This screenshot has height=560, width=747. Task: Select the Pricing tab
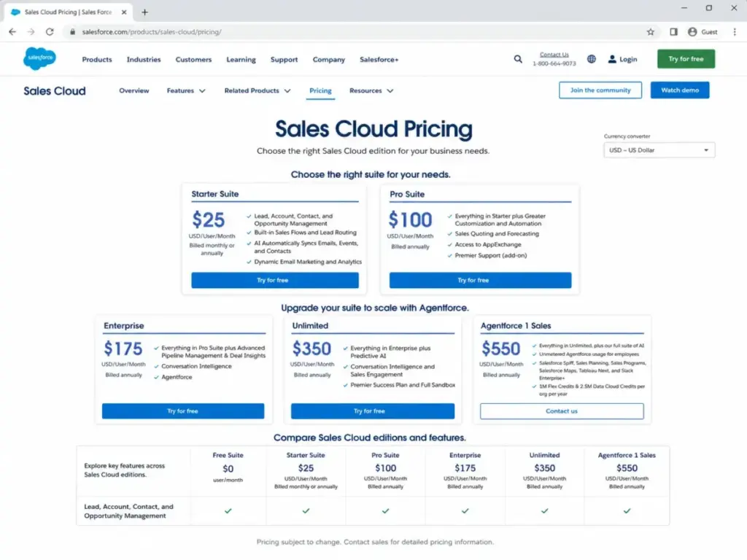[320, 90]
